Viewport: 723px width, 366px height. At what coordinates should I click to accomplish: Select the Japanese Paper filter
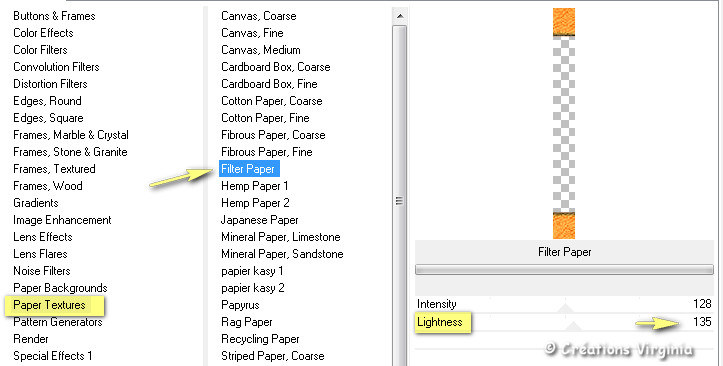click(x=260, y=221)
